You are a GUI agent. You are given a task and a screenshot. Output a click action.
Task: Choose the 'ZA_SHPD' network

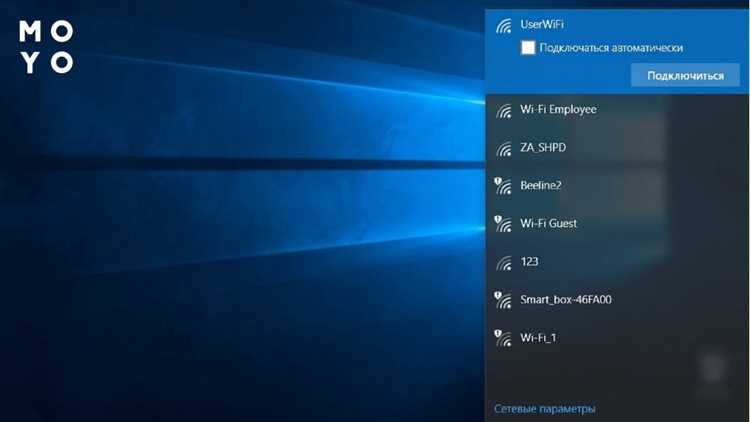click(x=617, y=147)
